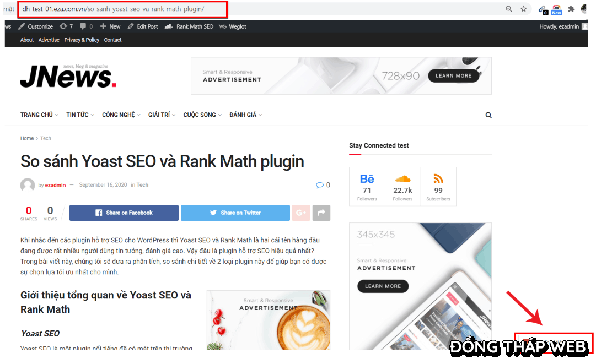
Task: Expand the ĐÁNH GIÁ dropdown menu
Action: [x=245, y=115]
